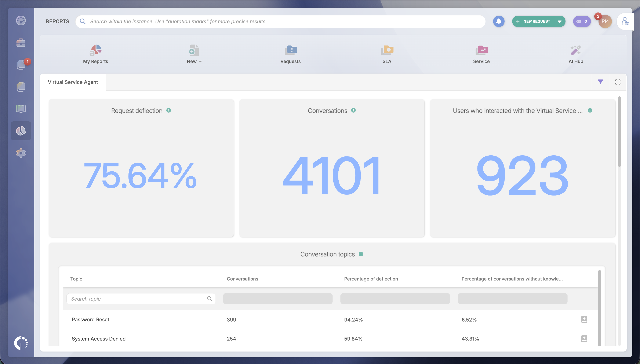Open the Service reports category

[481, 54]
